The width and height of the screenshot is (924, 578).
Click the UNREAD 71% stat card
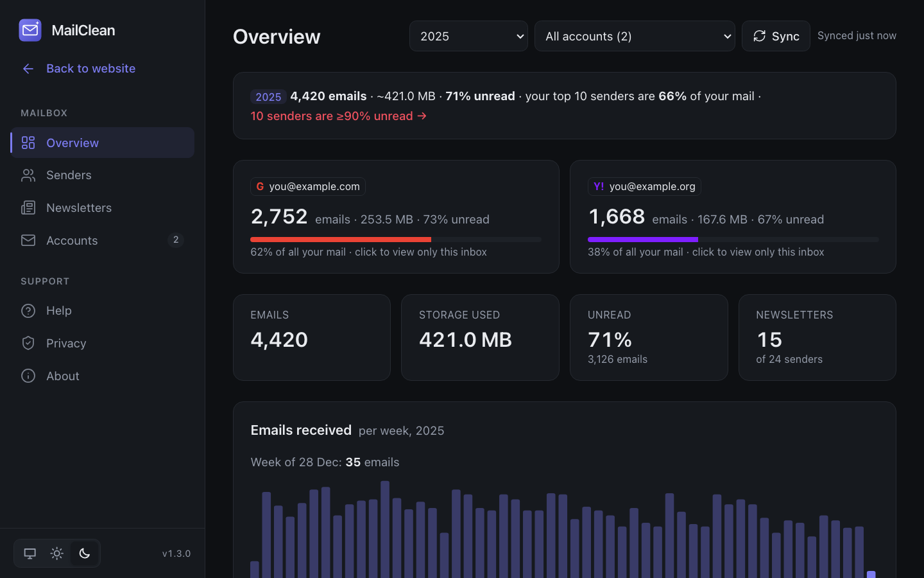(x=649, y=337)
